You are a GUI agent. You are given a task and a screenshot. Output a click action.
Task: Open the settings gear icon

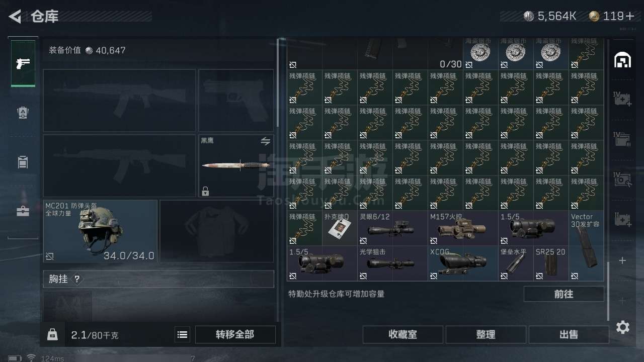tap(623, 327)
